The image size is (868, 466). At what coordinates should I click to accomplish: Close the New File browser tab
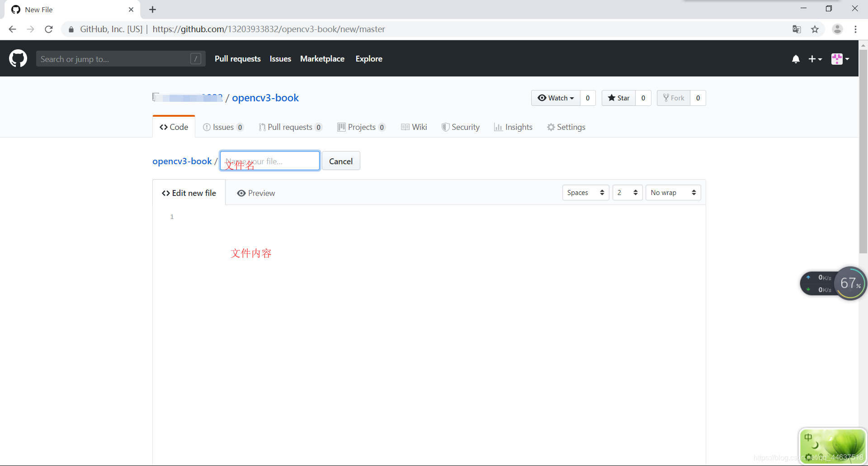pos(131,10)
